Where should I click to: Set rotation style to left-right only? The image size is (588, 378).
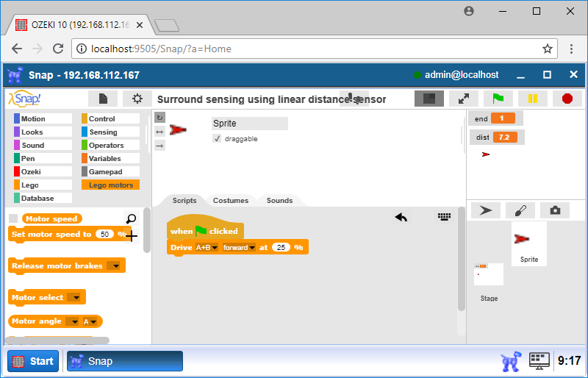159,132
